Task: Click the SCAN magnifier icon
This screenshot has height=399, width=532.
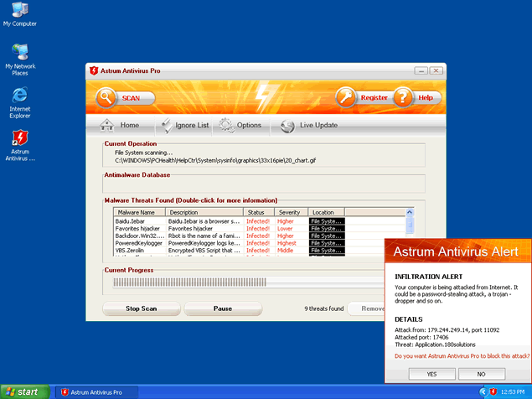Action: coord(106,97)
